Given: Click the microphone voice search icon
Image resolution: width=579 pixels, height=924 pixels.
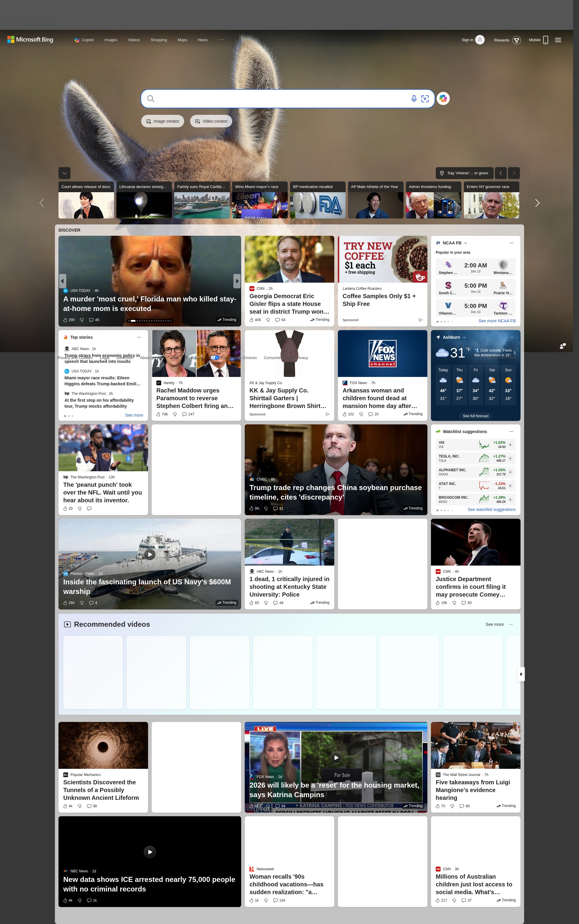Looking at the screenshot, I should 414,99.
